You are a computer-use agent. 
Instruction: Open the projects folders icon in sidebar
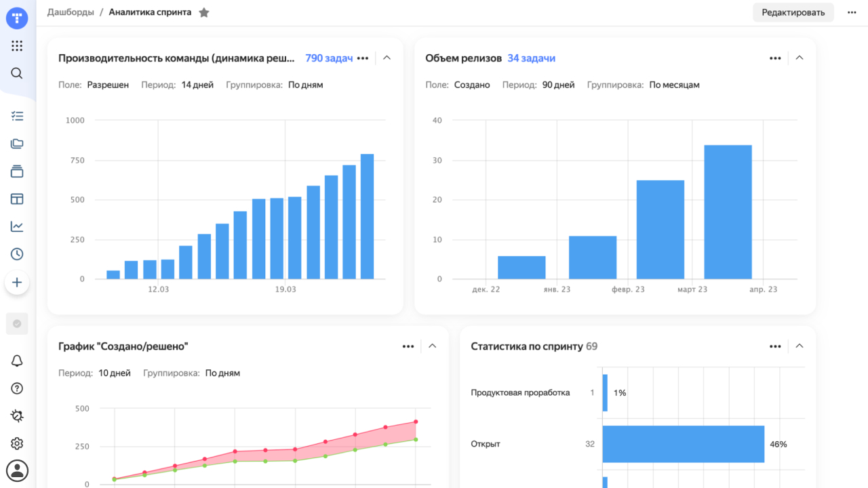coord(17,144)
